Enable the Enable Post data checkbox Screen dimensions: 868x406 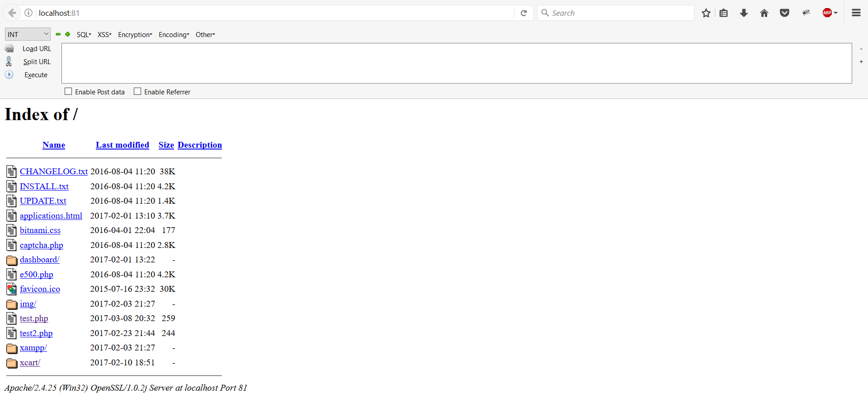click(68, 91)
